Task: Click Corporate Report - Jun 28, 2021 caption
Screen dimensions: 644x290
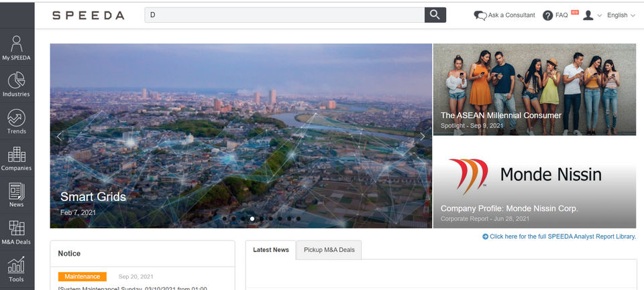Action: [x=484, y=219]
